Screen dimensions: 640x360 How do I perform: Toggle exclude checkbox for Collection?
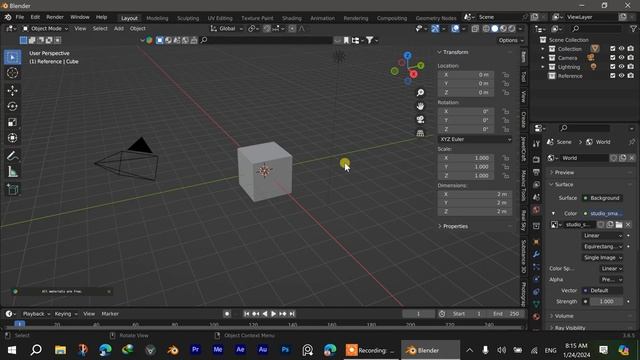(612, 49)
